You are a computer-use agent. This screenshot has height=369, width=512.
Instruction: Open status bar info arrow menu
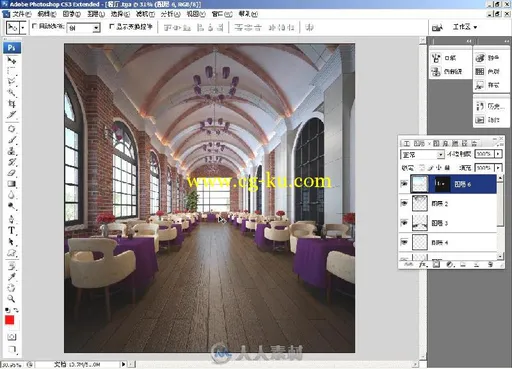coord(124,364)
